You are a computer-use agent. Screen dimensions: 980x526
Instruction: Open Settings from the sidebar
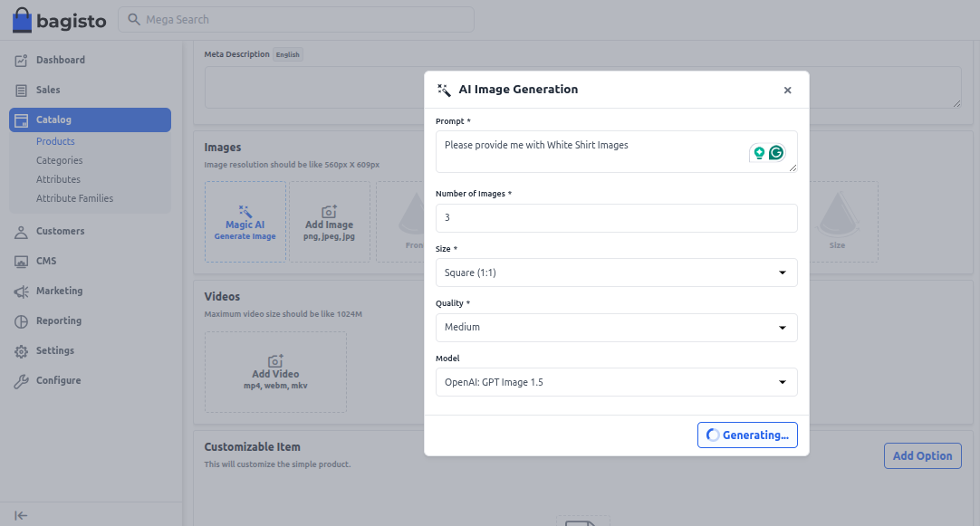(54, 350)
